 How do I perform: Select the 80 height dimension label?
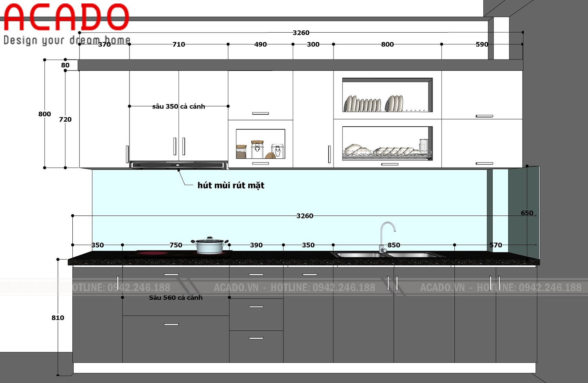click(x=65, y=65)
